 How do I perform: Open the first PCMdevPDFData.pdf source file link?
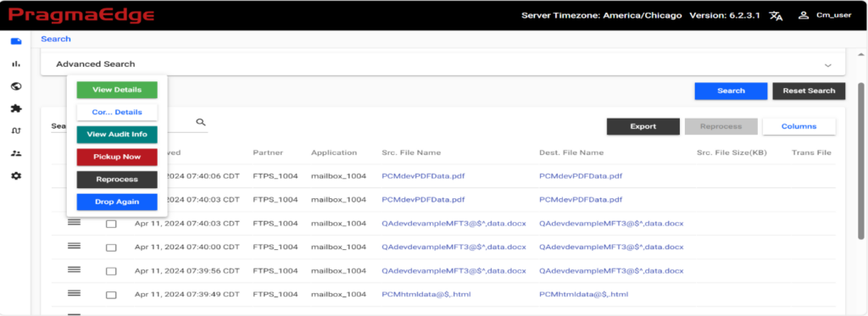point(423,176)
